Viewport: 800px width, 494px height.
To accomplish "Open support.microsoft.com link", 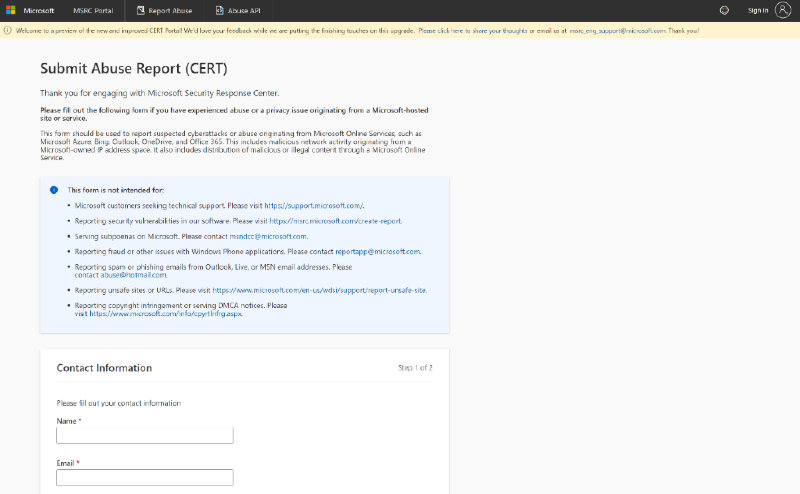I will [314, 206].
